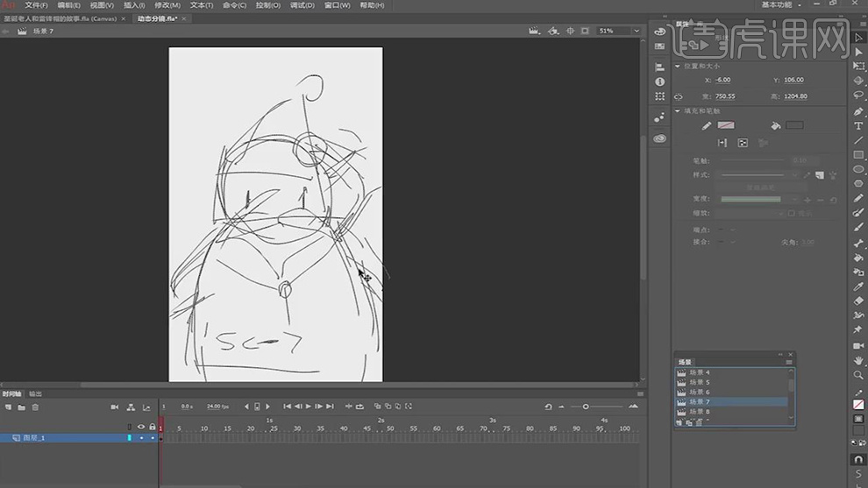Toggle lock dot for 图层_1 layer
This screenshot has width=868, height=488.
[x=153, y=438]
